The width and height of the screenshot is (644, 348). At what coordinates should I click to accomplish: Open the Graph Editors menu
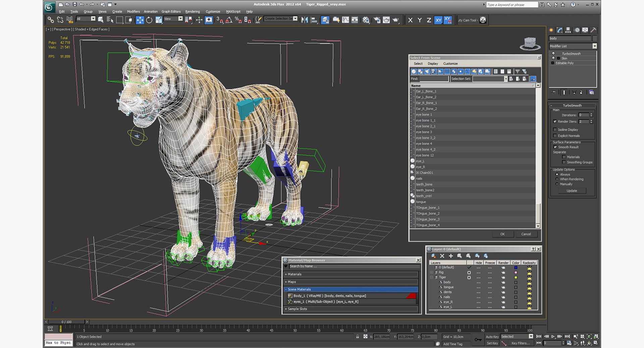(x=171, y=11)
